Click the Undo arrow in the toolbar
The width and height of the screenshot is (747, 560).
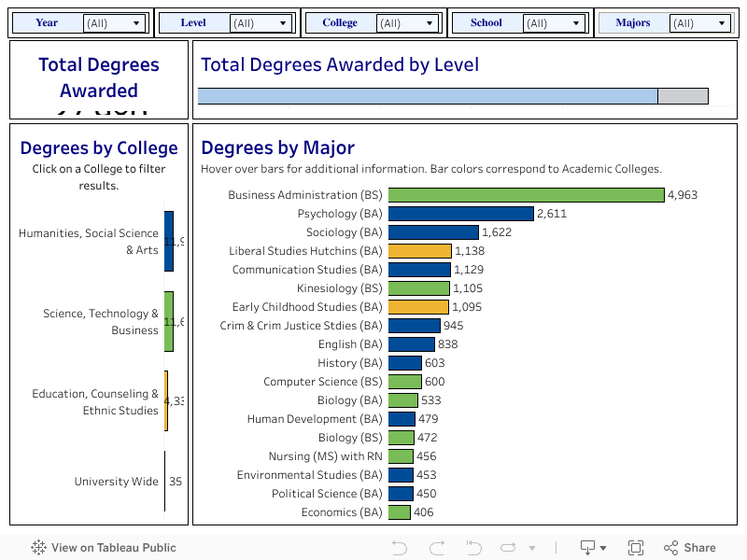pos(400,548)
